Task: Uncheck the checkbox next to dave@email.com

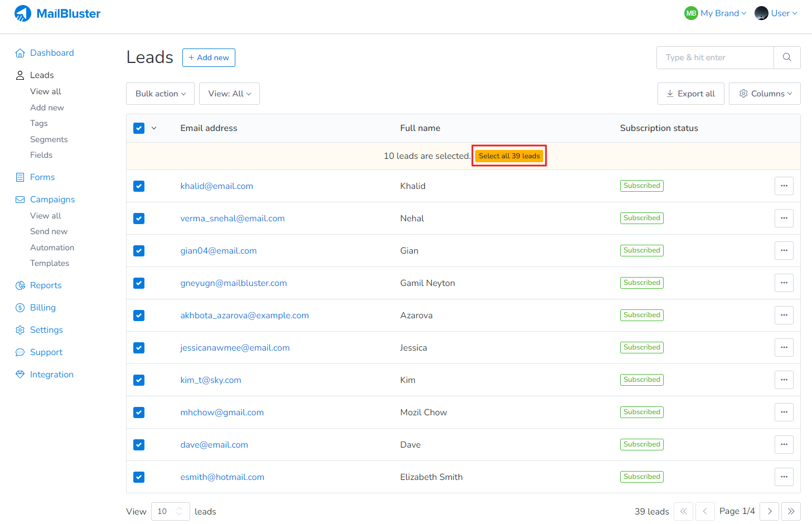Action: pos(139,444)
